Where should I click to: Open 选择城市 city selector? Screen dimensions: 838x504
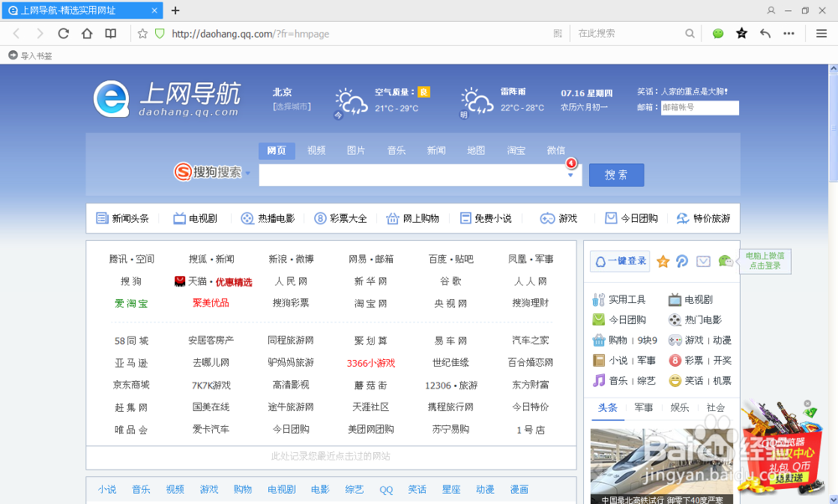[292, 106]
